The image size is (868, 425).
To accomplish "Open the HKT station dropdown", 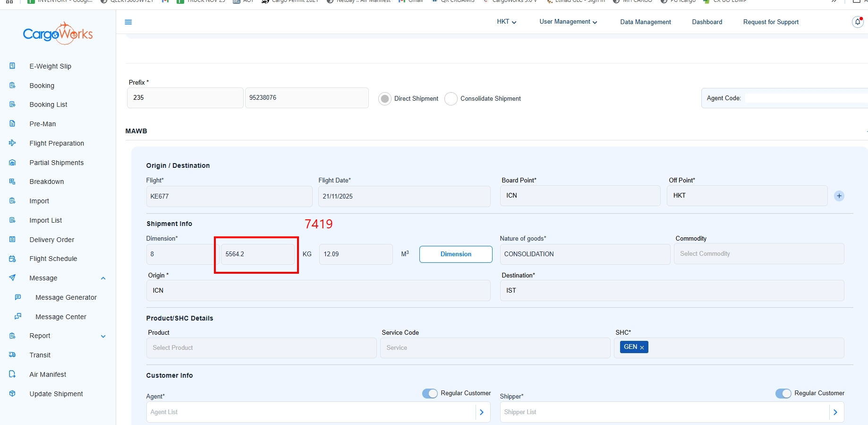I will (506, 22).
